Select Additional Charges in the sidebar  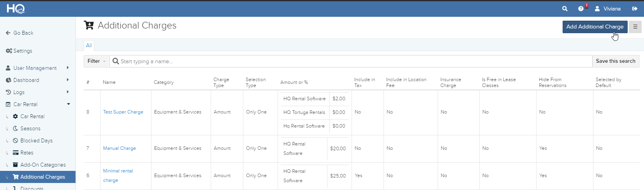(38, 177)
